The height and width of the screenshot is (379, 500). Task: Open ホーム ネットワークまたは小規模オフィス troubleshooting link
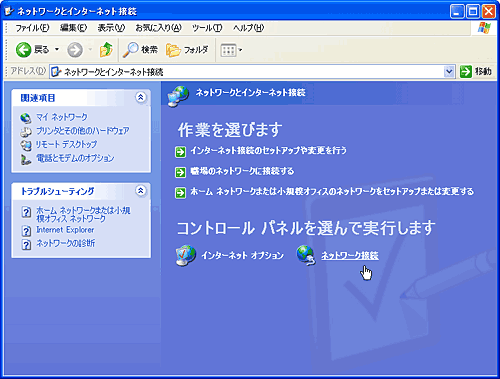pyautogui.click(x=83, y=214)
